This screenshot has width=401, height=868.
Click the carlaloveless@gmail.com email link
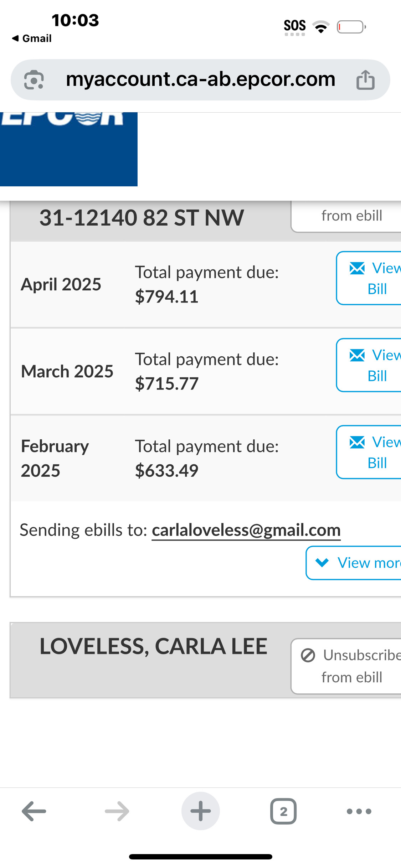pos(246,530)
